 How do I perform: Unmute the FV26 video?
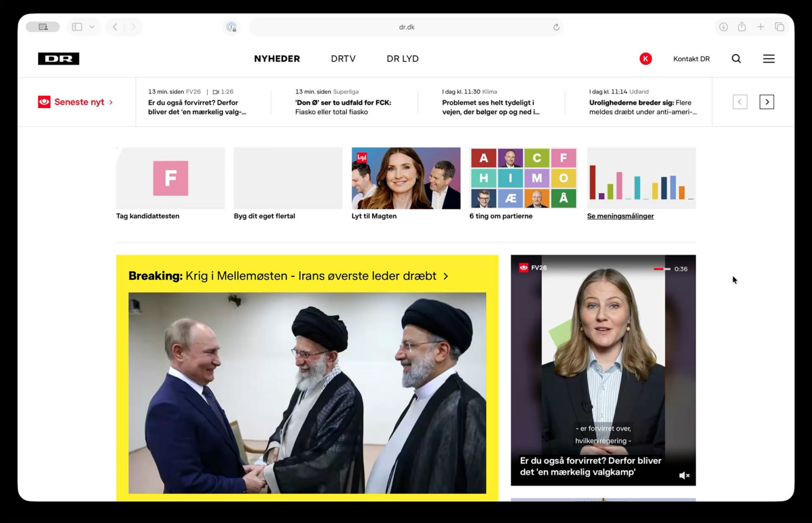pos(684,475)
